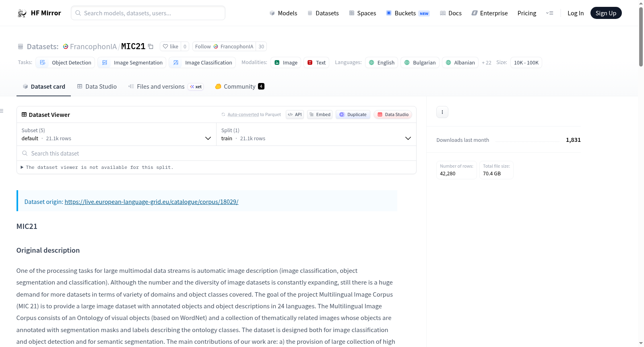Open Docs from the navigation bar
This screenshot has width=644, height=347.
451,13
